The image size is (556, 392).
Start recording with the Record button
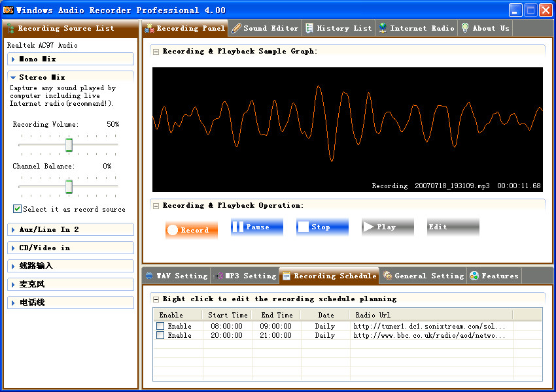pos(192,230)
